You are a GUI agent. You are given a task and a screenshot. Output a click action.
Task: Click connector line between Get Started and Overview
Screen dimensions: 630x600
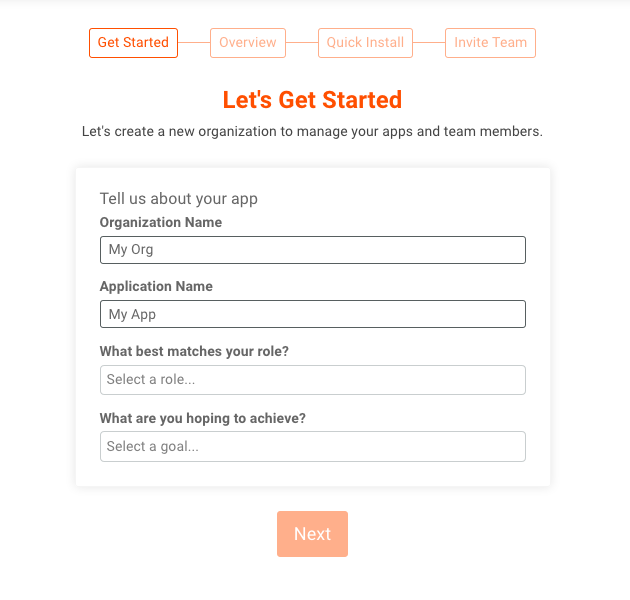(194, 43)
